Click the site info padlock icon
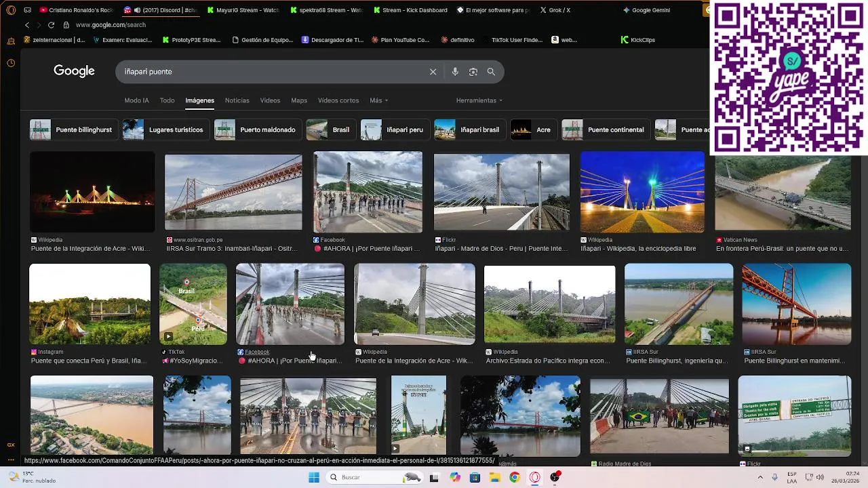Screen dimensions: 868x488 point(66,25)
